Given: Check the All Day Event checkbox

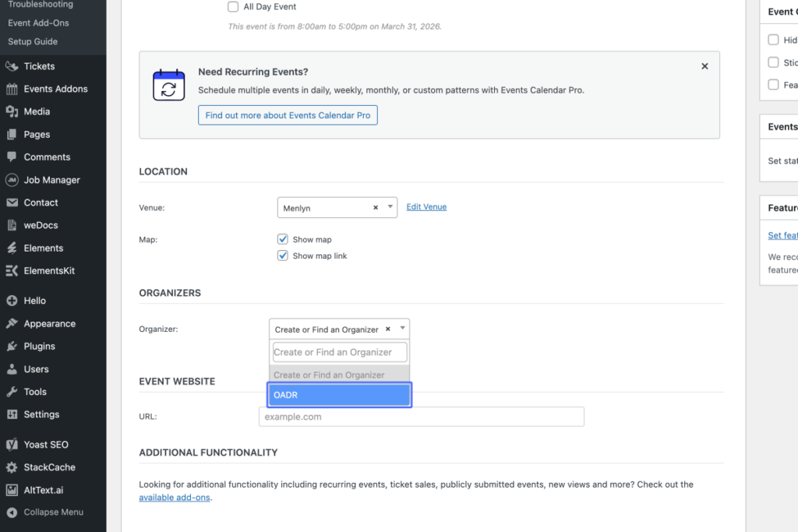Looking at the screenshot, I should click(x=232, y=6).
